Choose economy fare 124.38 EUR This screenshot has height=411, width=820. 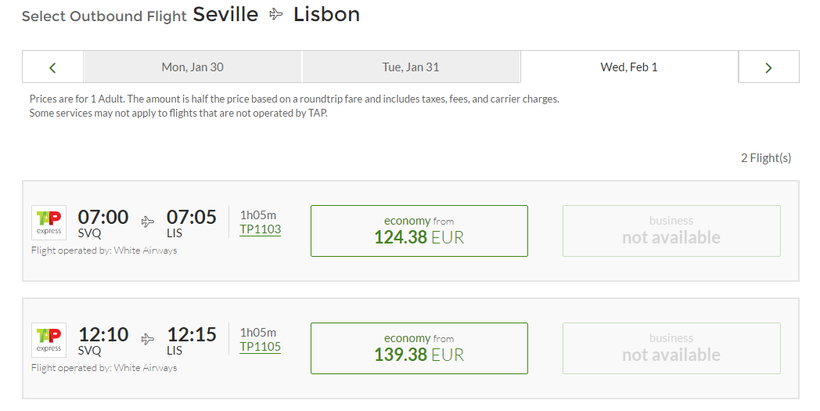pos(419,231)
